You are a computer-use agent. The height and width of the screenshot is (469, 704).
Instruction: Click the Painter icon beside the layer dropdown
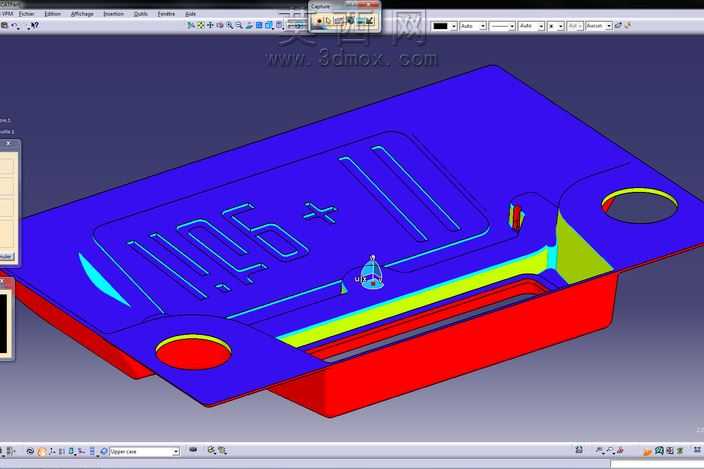[x=618, y=26]
